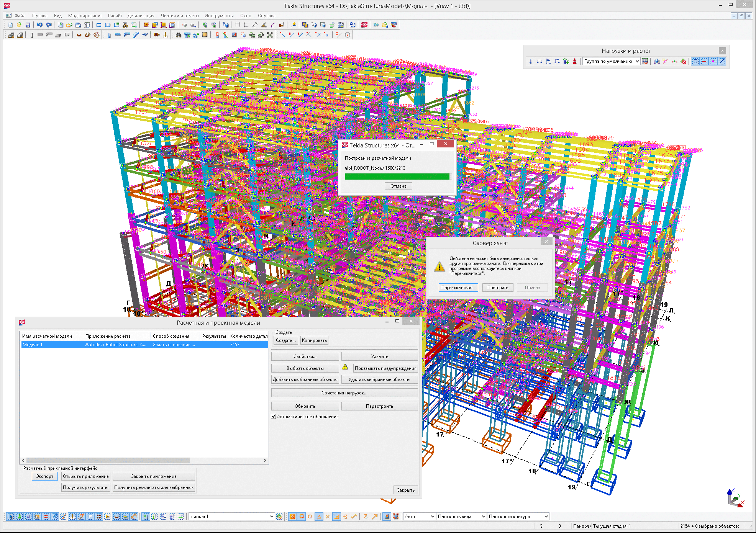
Task: Open the Плоскость вида dropdown
Action: 461,517
